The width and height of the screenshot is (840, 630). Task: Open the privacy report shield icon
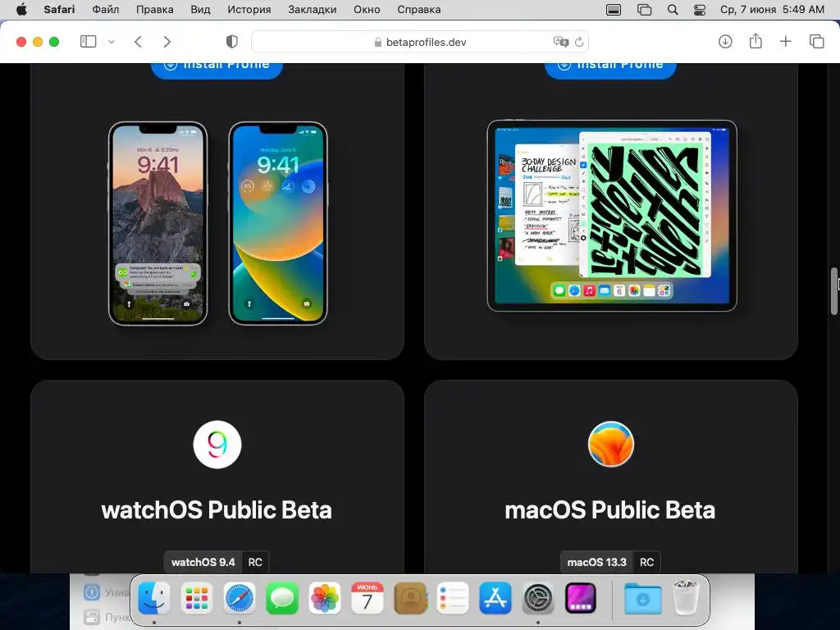(x=232, y=42)
